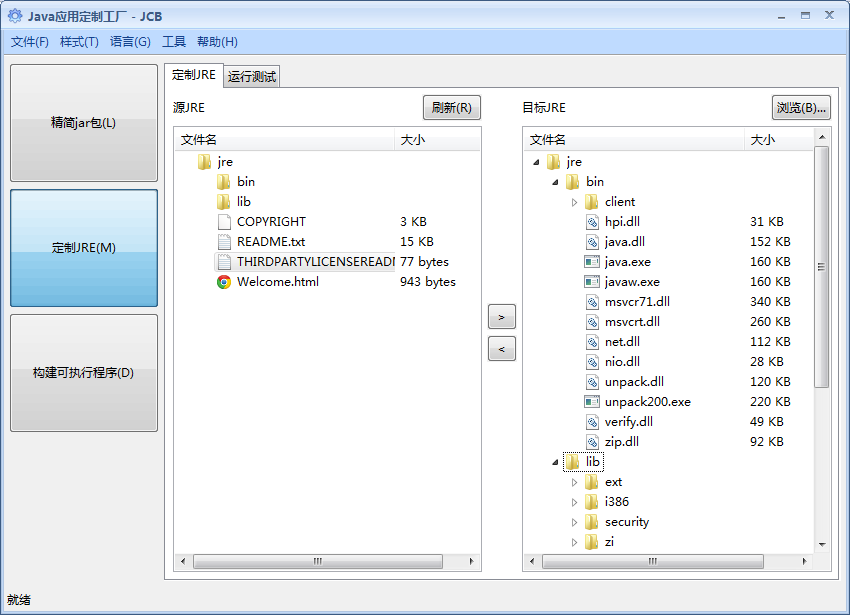Click the java.dll file icon
Viewport: 850px width, 615px height.
[x=592, y=242]
